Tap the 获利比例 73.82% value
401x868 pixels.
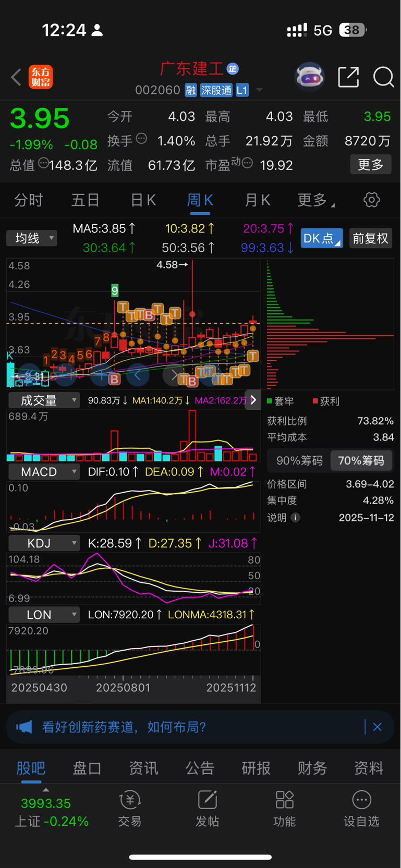pyautogui.click(x=375, y=421)
